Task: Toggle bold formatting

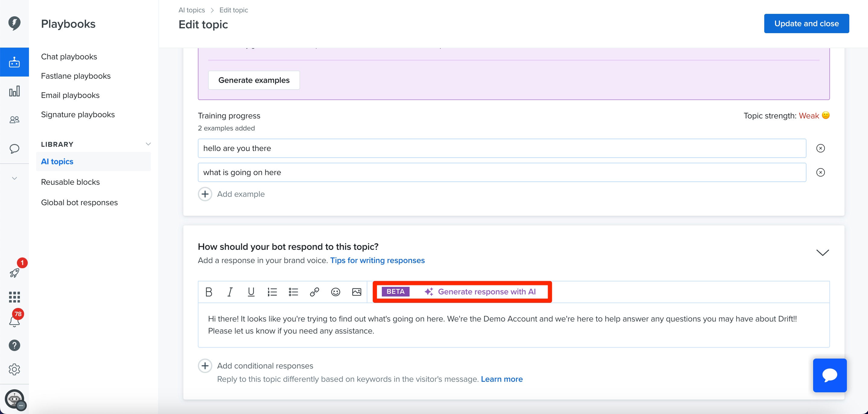Action: (x=209, y=292)
